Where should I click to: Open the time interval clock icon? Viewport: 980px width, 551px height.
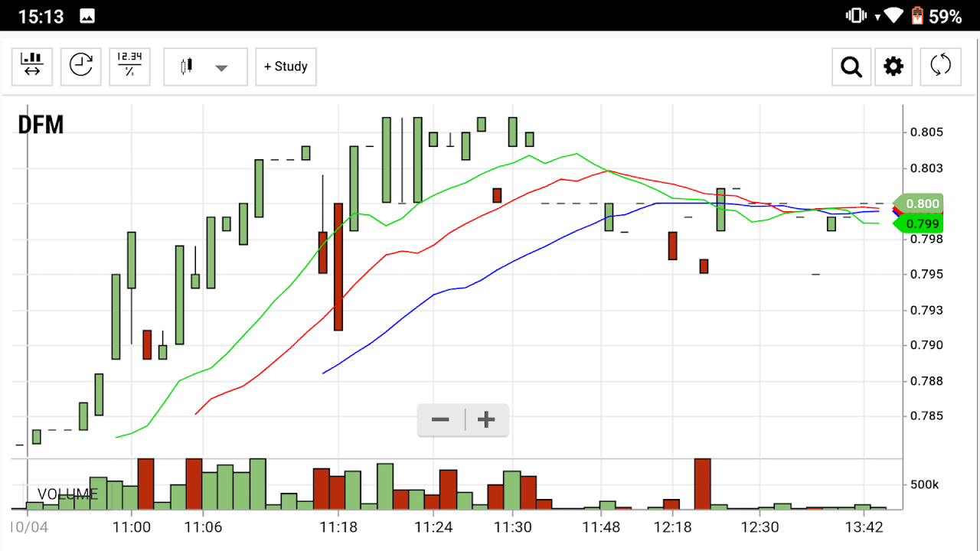coord(80,67)
